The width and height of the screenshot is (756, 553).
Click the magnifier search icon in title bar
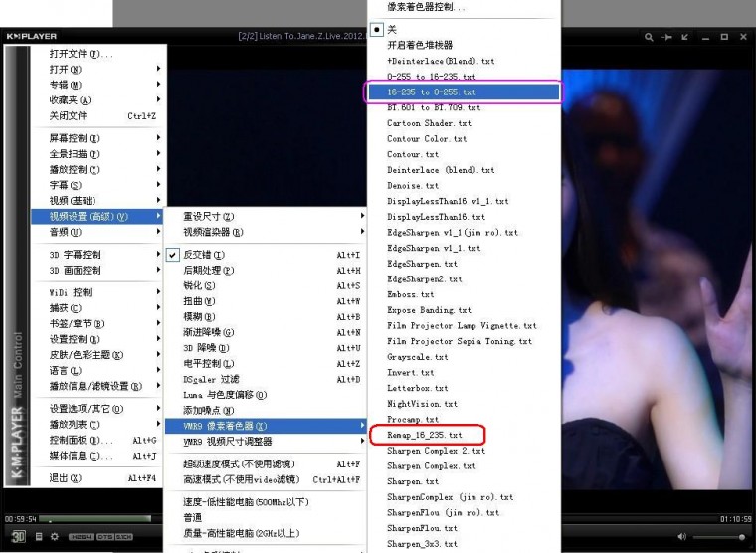point(649,37)
